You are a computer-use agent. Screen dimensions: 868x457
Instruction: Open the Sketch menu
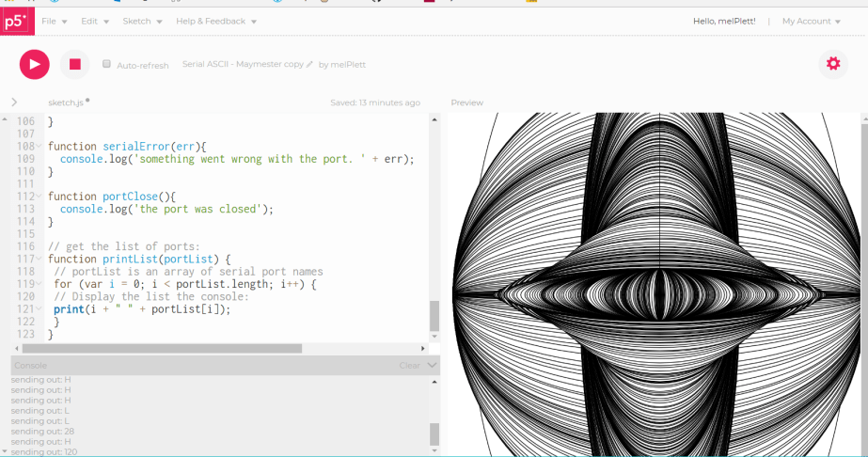142,22
